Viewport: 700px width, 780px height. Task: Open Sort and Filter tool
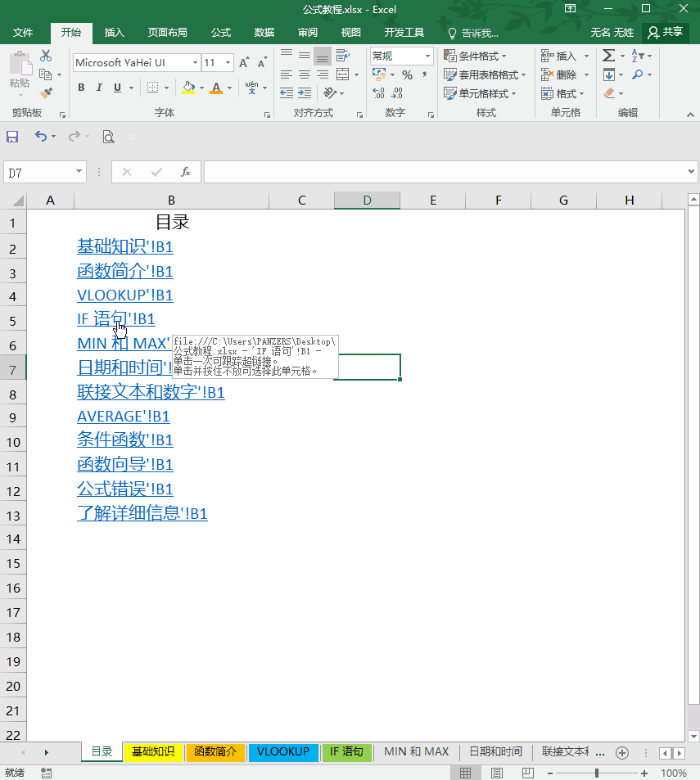pyautogui.click(x=638, y=55)
